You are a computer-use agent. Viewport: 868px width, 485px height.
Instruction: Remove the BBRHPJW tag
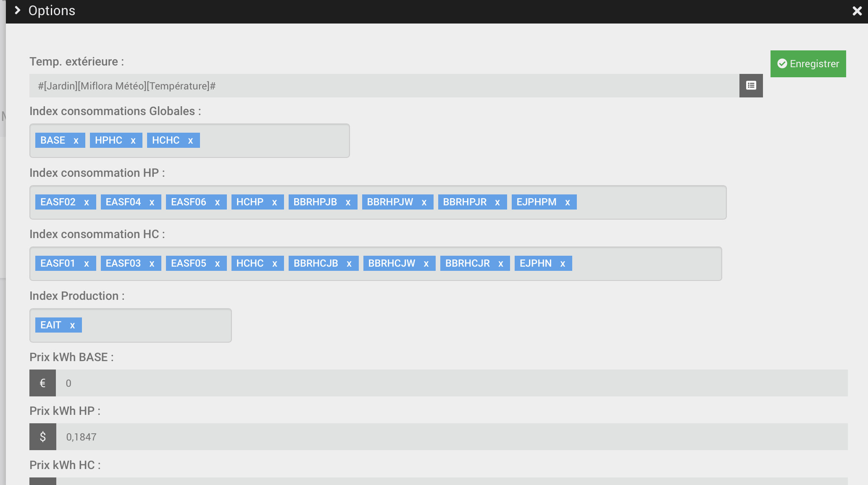pos(424,202)
